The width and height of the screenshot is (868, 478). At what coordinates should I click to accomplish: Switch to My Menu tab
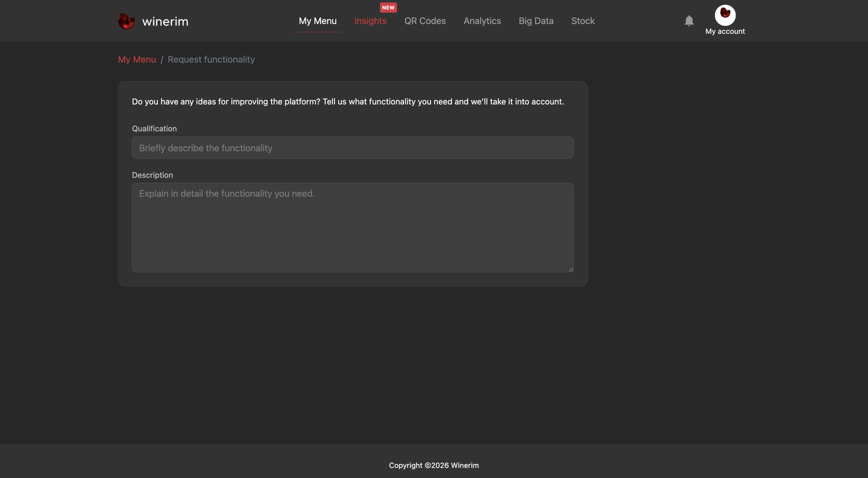tap(318, 21)
